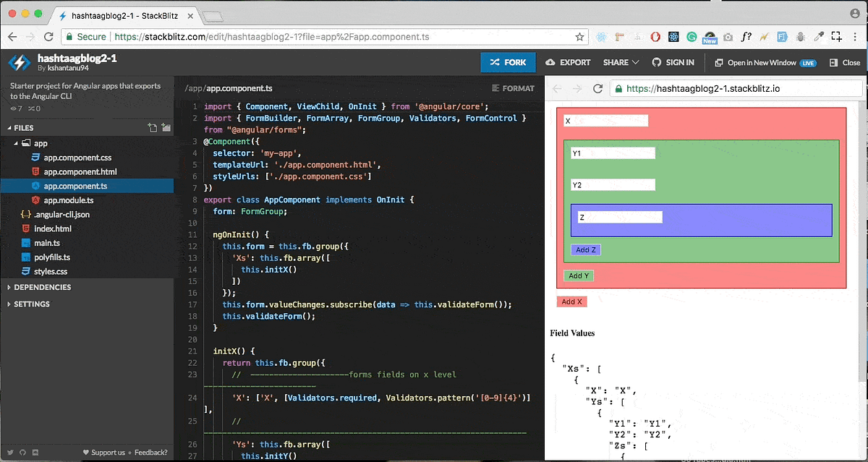Toggle the LIVE badge next to Open in New Window

point(808,62)
